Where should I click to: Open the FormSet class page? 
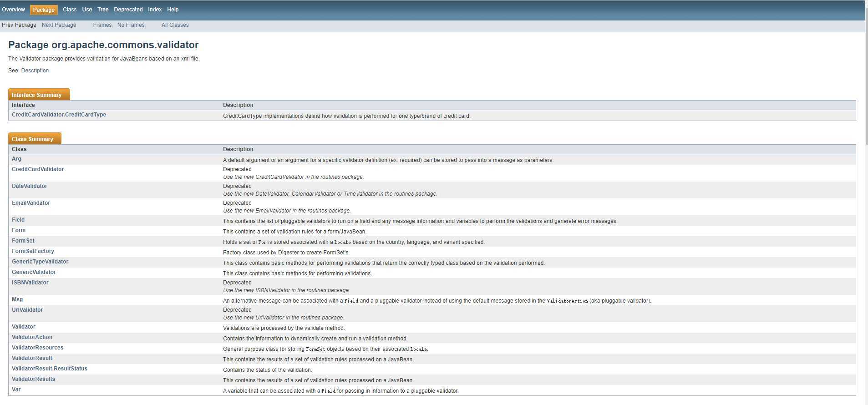(23, 241)
